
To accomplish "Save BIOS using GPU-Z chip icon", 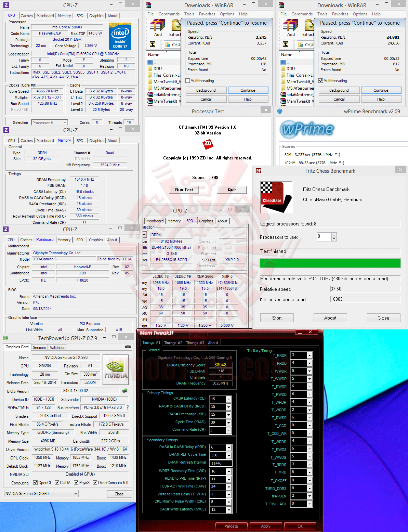I will coord(125,391).
